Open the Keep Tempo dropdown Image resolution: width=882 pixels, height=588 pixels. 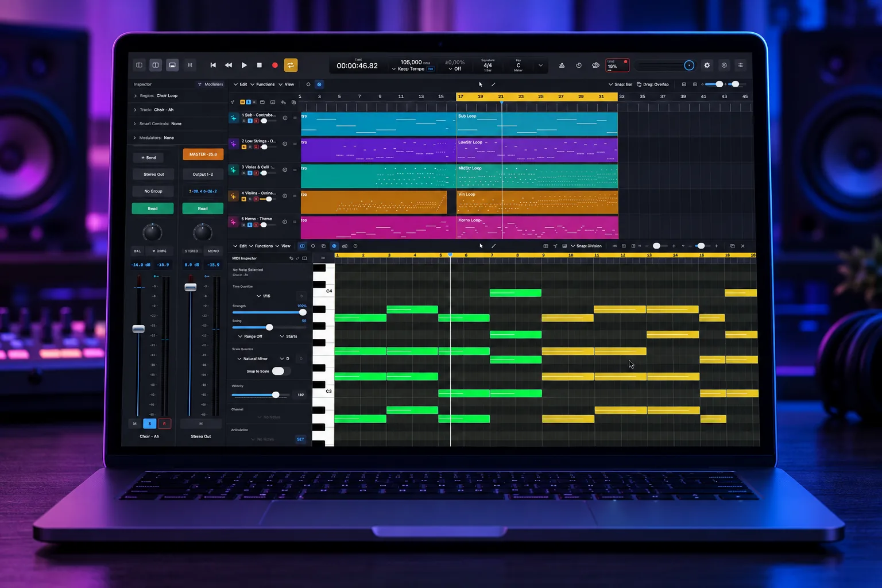(408, 69)
